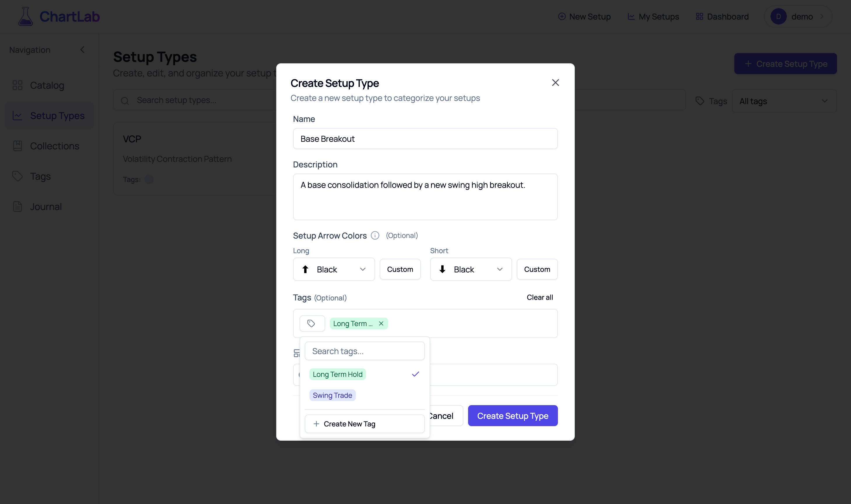Click the Dashboard grid icon
851x504 pixels.
pyautogui.click(x=699, y=16)
